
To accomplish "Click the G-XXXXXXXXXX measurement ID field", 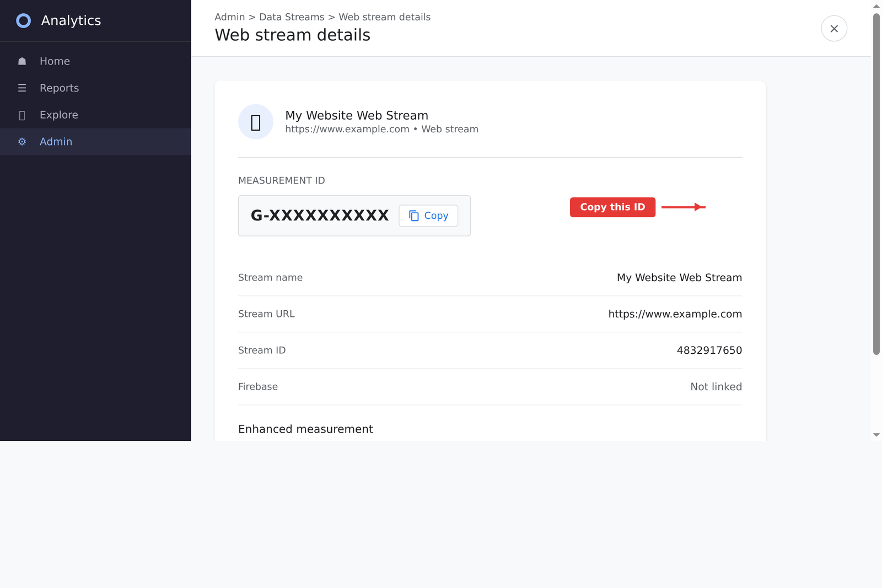I will coord(320,215).
